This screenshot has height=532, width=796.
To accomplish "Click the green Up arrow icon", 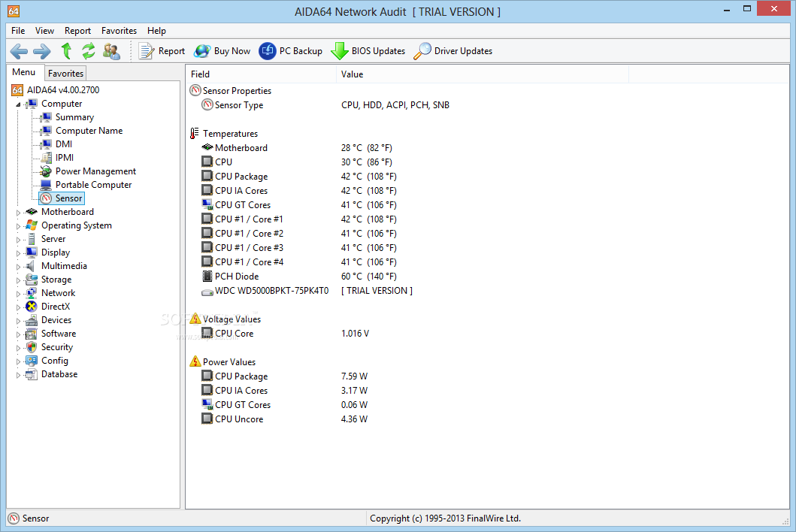I will pos(66,51).
